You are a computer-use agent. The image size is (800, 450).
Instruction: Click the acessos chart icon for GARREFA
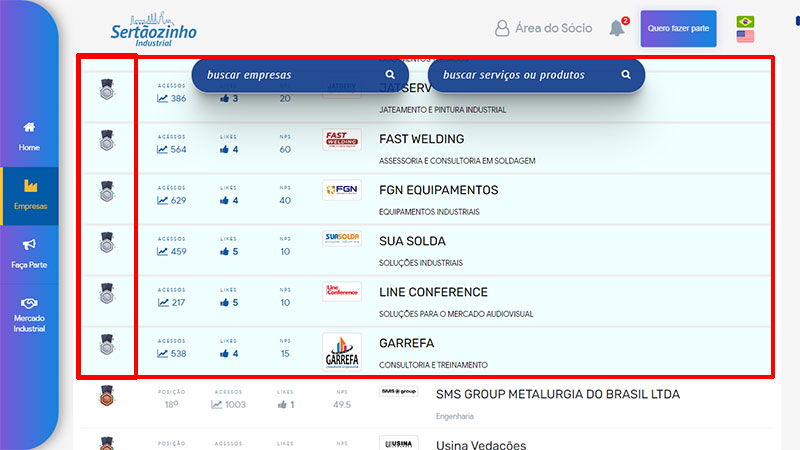point(162,354)
